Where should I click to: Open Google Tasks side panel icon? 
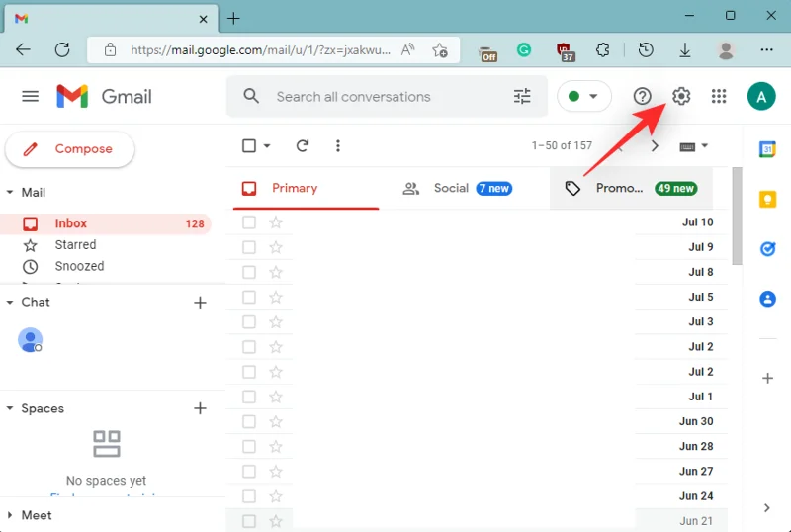coord(768,249)
